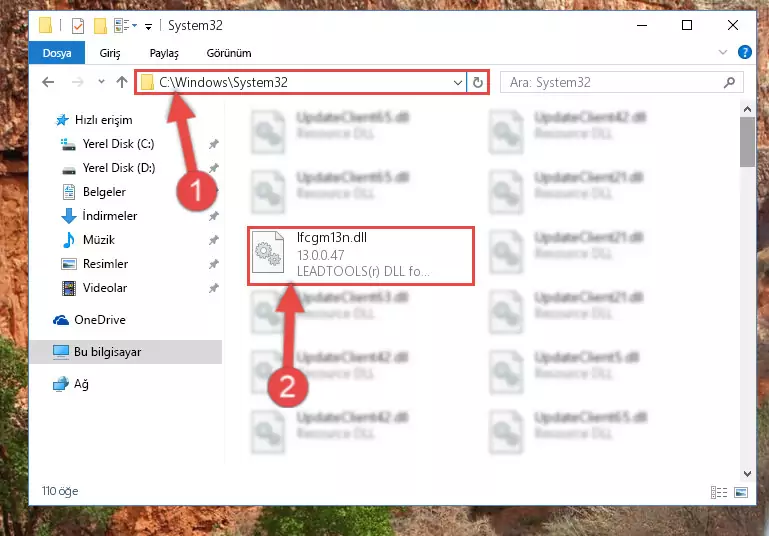Open the Customize Quick Access Toolbar dropdown arrow
The image size is (769, 536).
[148, 26]
